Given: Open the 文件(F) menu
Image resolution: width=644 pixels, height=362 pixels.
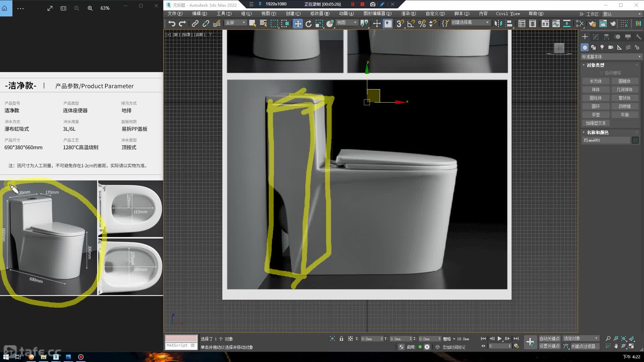Looking at the screenshot, I should click(x=175, y=14).
